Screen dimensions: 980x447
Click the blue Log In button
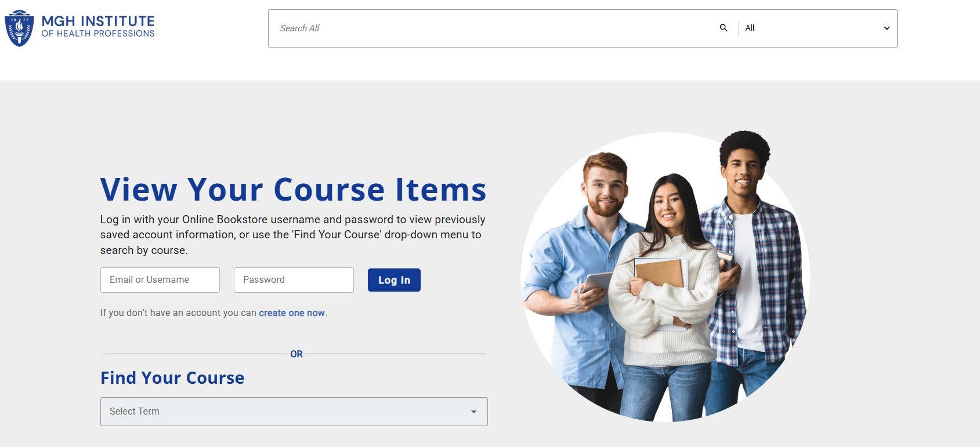click(x=394, y=280)
